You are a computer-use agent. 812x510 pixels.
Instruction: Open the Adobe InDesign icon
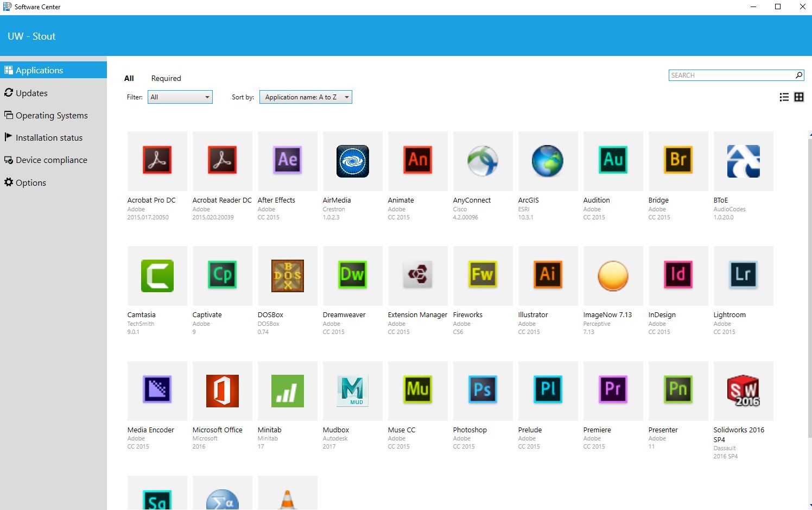pos(678,276)
